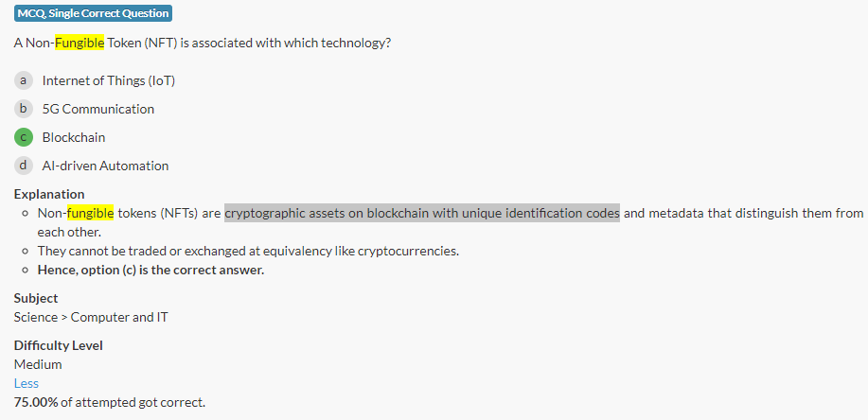The height and width of the screenshot is (420, 868).
Task: Collapse details with the 'Less' link
Action: [x=27, y=383]
